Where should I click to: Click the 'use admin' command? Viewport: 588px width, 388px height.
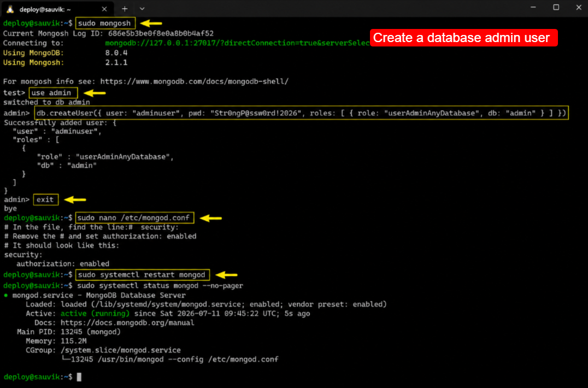tap(51, 92)
